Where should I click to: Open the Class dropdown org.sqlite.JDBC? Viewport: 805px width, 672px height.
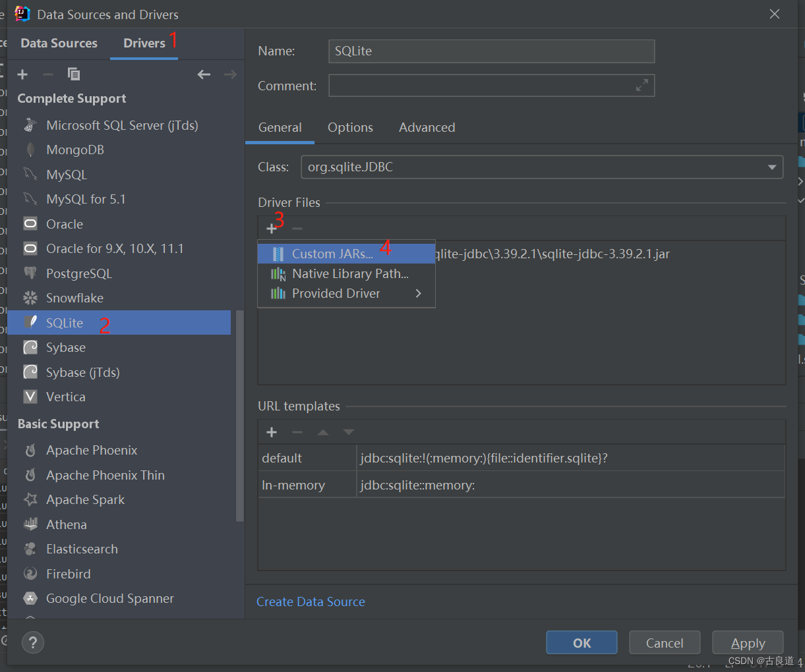coord(541,167)
